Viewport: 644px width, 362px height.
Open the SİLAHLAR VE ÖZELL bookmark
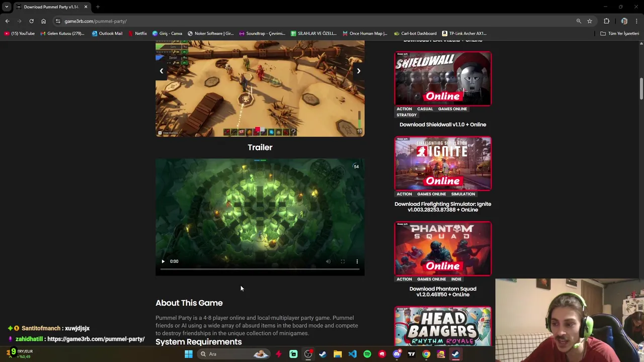pos(313,34)
